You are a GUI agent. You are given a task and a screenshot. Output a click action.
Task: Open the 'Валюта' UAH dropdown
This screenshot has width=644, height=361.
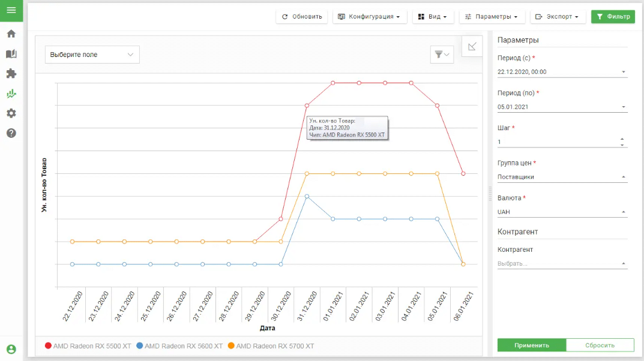562,212
